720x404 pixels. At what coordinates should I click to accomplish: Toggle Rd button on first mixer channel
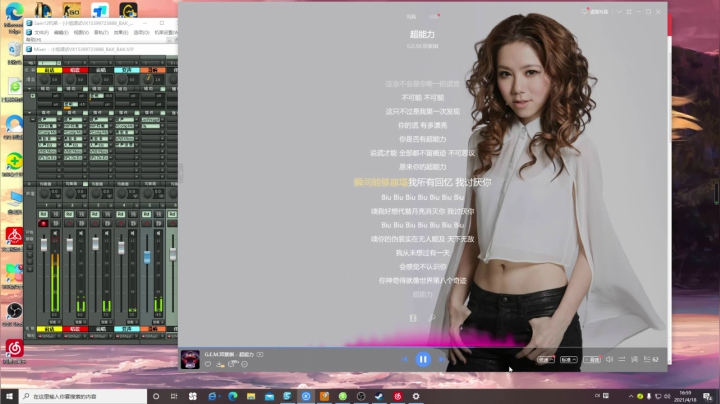(43, 214)
